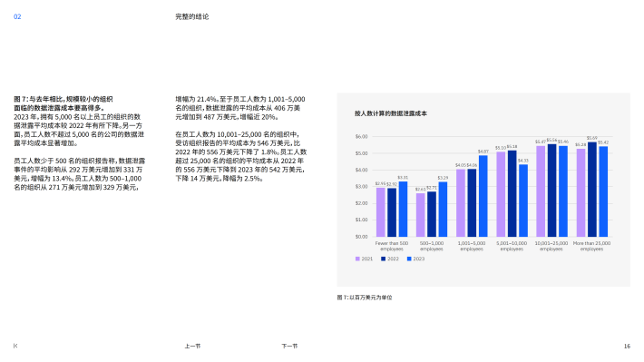This screenshot has height=362, width=644.
Task: Click the 2022 bar labeled $5.69
Action: 591,190
